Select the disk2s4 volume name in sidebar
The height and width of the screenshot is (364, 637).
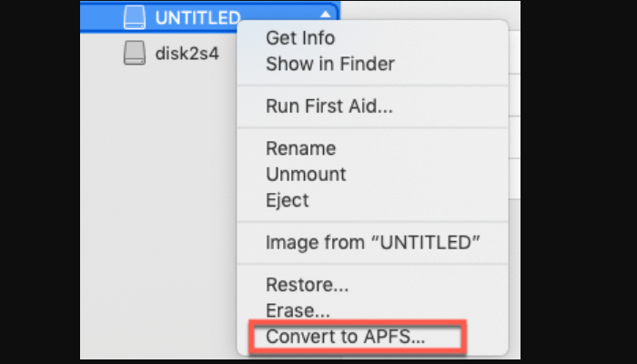[x=187, y=54]
